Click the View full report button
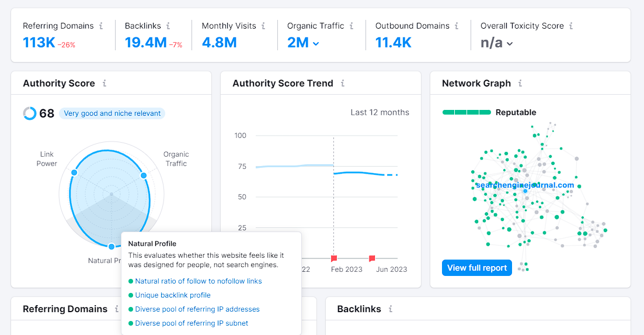This screenshot has width=644, height=335. point(477,268)
